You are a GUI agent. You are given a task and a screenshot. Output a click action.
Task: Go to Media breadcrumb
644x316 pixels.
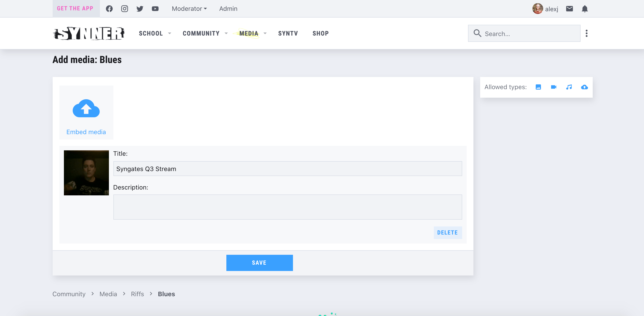108,294
